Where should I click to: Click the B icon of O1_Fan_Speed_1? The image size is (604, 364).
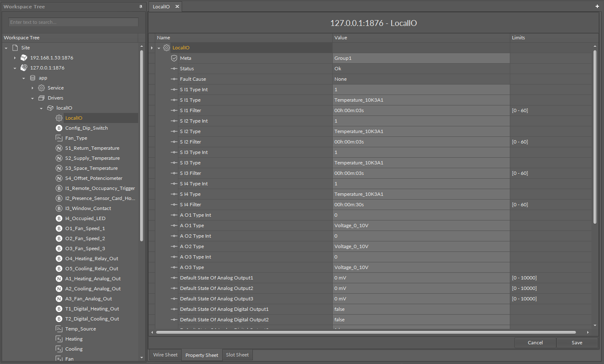[x=59, y=228]
